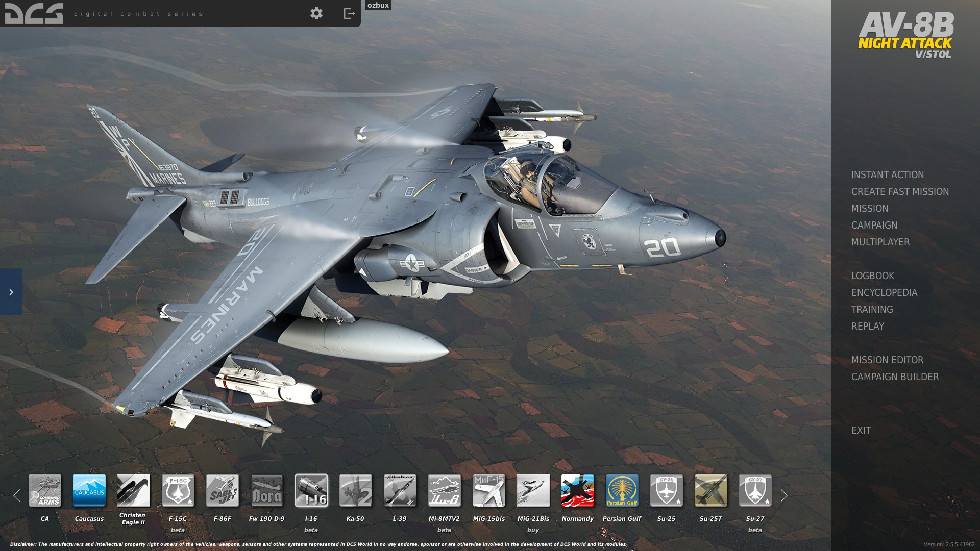Viewport: 980px width, 551px height.
Task: Show more modules with right arrow
Action: (x=784, y=495)
